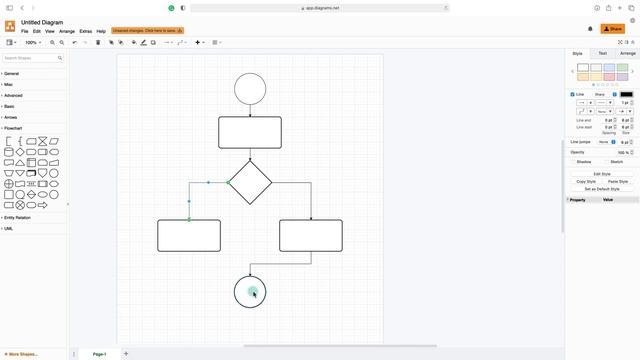Open the table dropdown in toolbar

217,42
